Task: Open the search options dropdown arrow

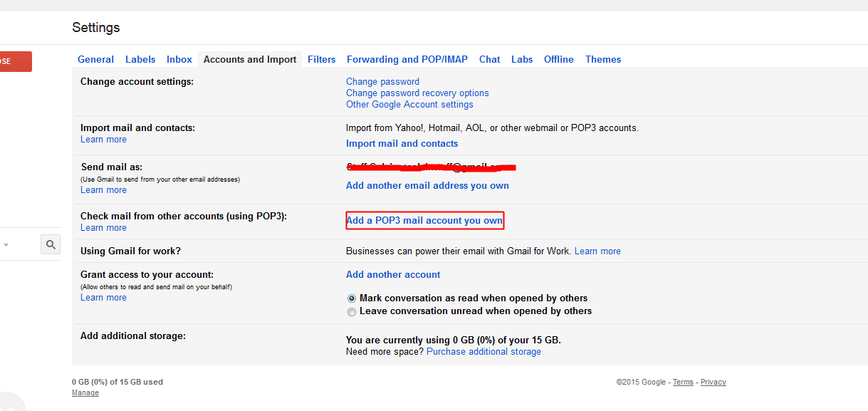Action: [x=7, y=244]
